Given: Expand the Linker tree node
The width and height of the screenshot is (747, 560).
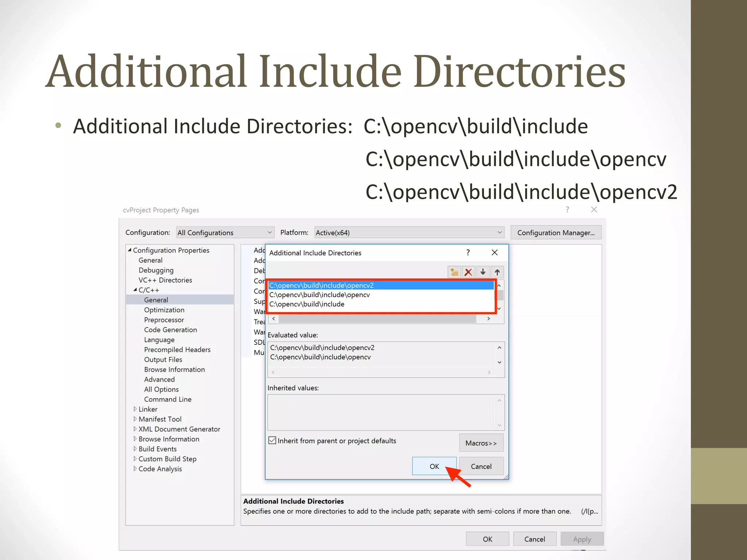Looking at the screenshot, I should 135,409.
